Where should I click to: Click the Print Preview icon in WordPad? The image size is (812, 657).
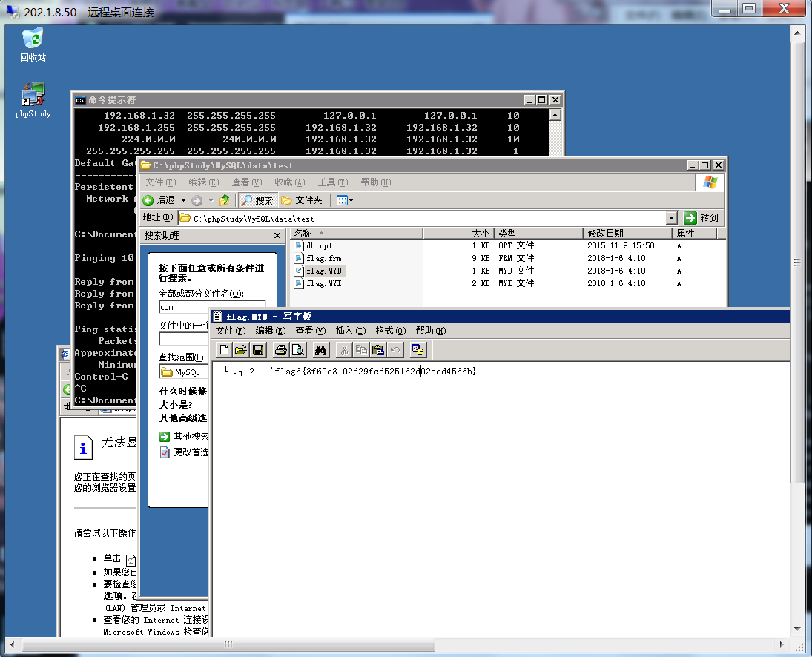(x=298, y=351)
